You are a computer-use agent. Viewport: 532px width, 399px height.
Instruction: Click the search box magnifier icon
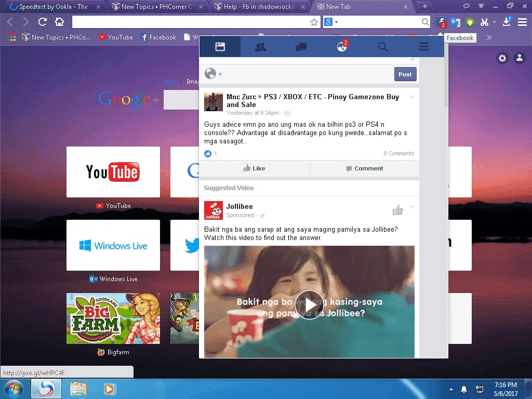425,22
